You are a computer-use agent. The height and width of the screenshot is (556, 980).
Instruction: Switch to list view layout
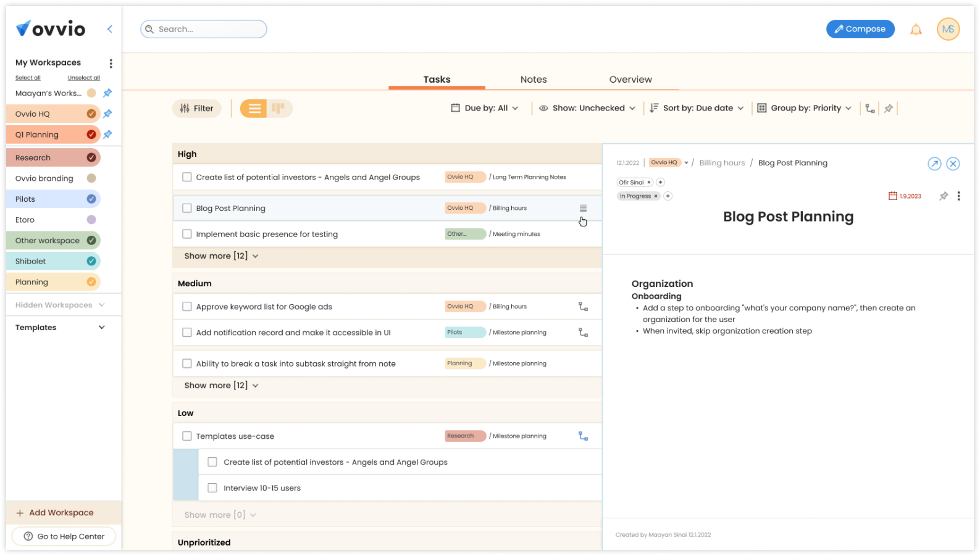254,109
